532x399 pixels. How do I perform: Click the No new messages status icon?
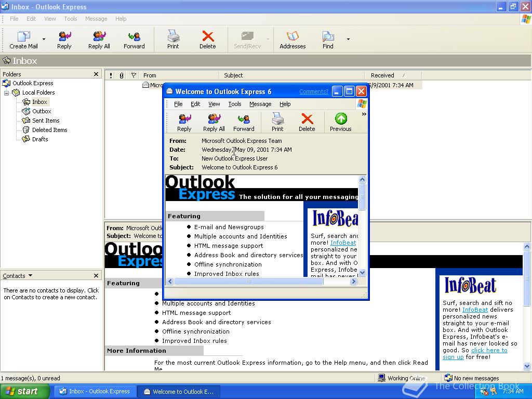click(448, 378)
